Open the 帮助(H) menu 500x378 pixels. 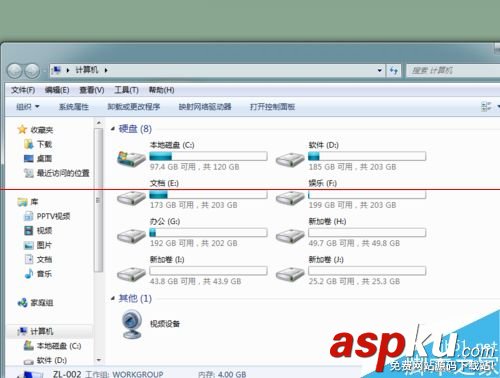point(161,90)
